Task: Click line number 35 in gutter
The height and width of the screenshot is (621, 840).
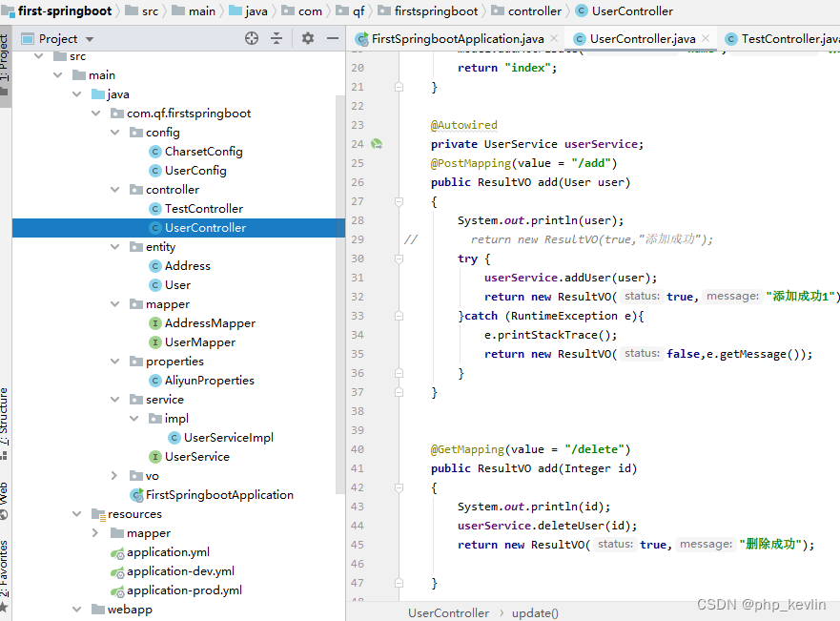Action: coord(358,354)
